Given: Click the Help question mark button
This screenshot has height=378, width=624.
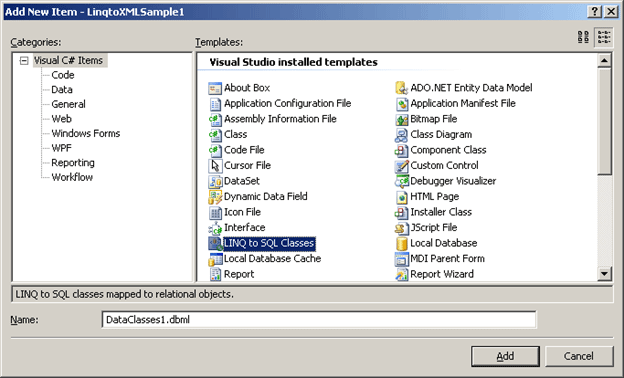Looking at the screenshot, I should coord(595,12).
